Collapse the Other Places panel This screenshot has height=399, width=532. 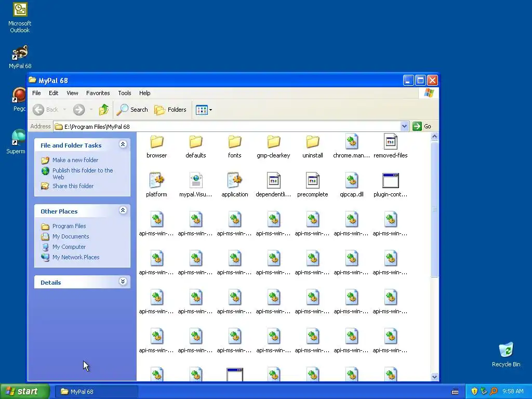pyautogui.click(x=123, y=210)
